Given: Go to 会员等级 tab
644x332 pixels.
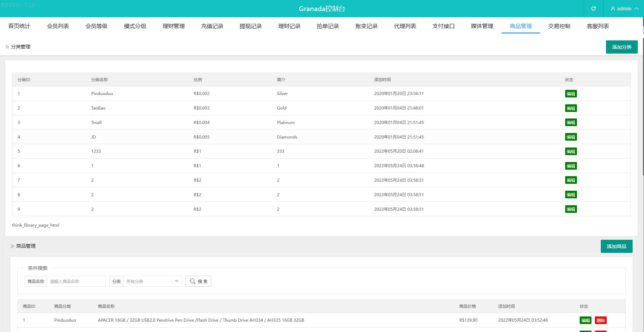Looking at the screenshot, I should click(96, 26).
